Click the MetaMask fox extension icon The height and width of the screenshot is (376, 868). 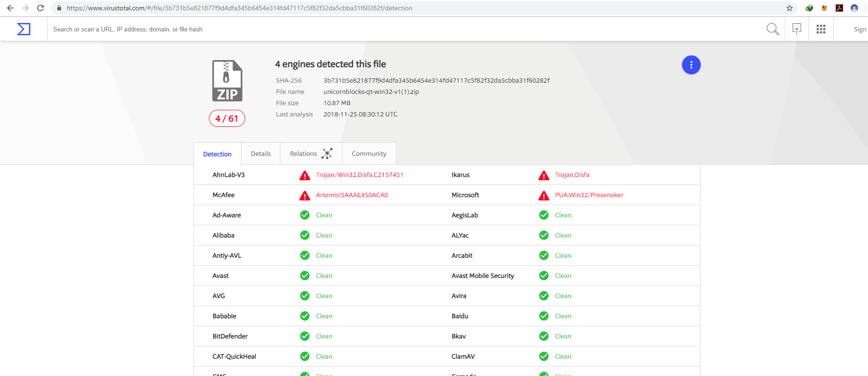(x=824, y=8)
